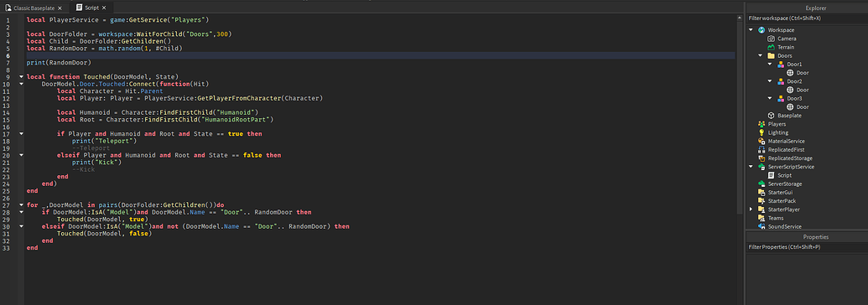Click the Filter workspace search field
Screen dimensions: 868x305
click(807, 18)
